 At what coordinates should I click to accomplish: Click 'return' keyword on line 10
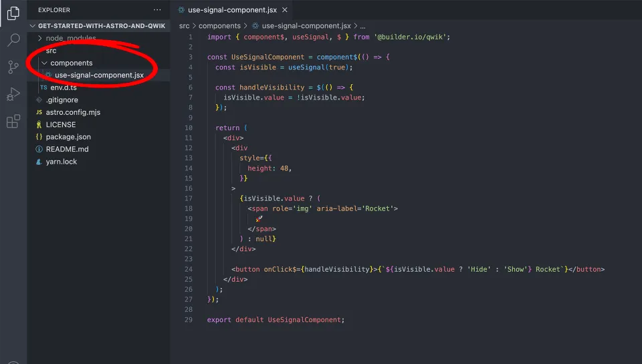point(227,128)
